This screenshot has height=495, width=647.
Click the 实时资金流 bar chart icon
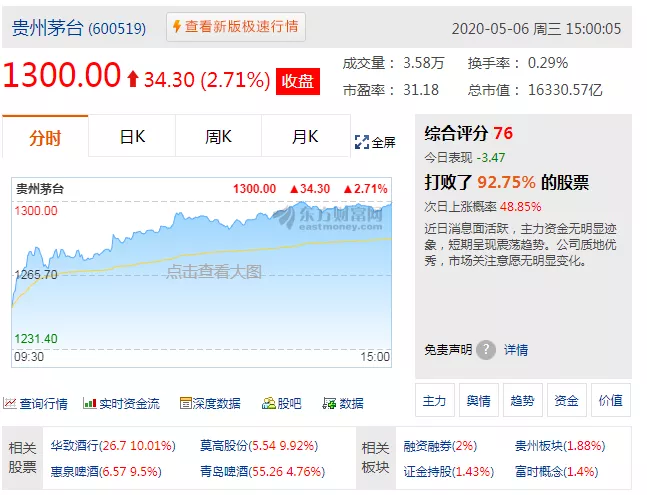[89, 404]
